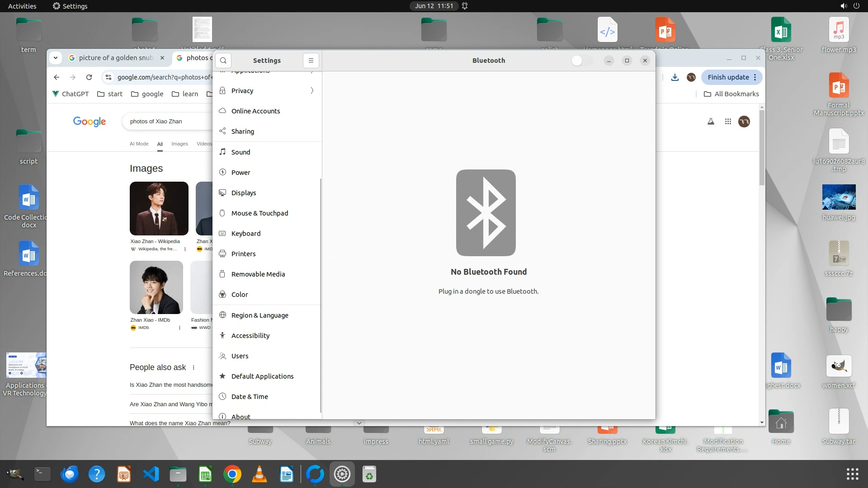The width and height of the screenshot is (868, 488).
Task: Click the Settings search icon
Action: click(x=223, y=61)
